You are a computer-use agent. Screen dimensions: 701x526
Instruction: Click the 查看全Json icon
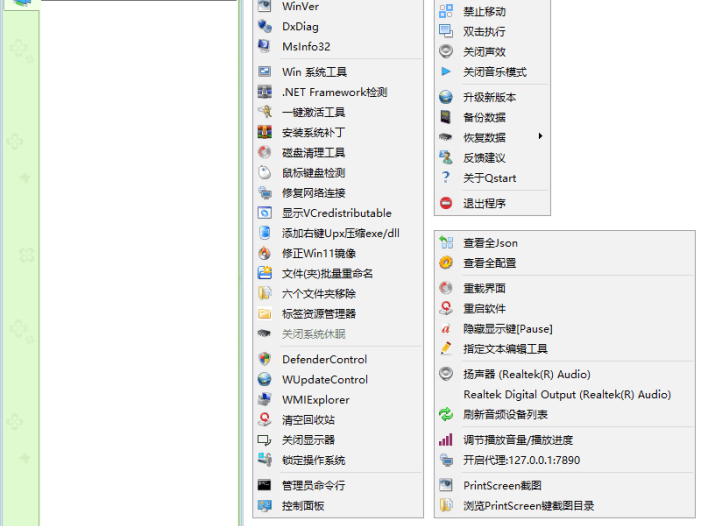click(446, 243)
